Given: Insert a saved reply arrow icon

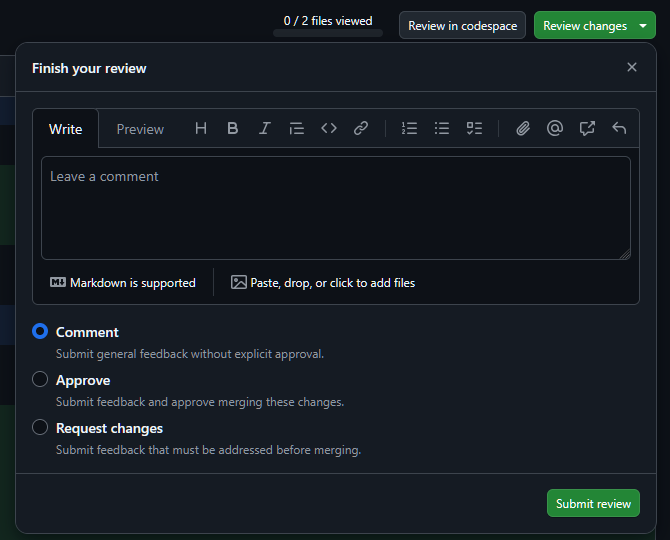Looking at the screenshot, I should pos(619,128).
